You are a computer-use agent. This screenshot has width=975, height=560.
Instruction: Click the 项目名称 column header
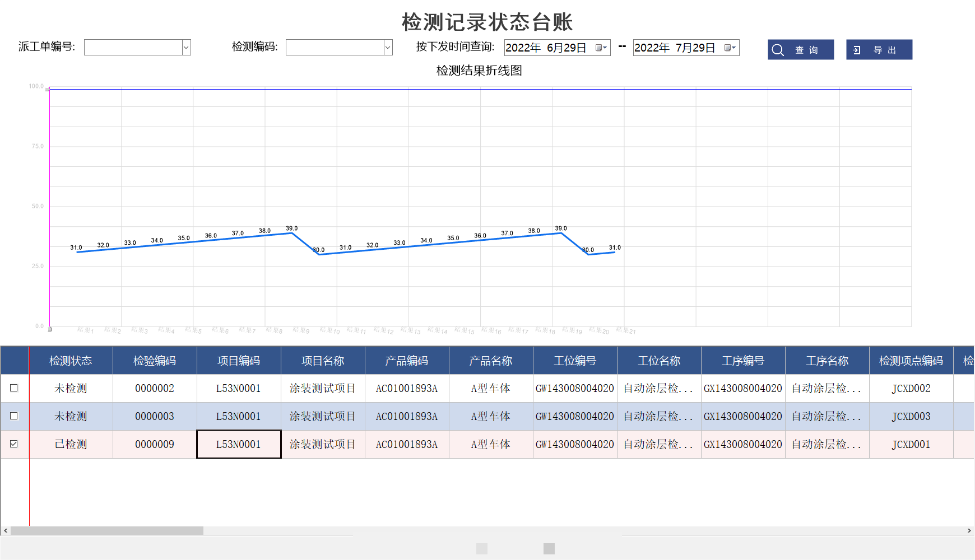pyautogui.click(x=323, y=361)
